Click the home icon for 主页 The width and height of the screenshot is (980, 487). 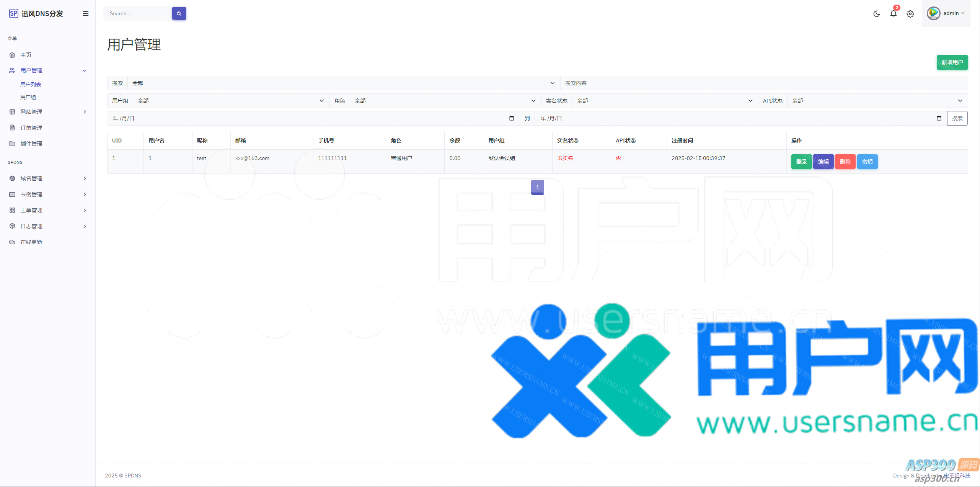(12, 55)
